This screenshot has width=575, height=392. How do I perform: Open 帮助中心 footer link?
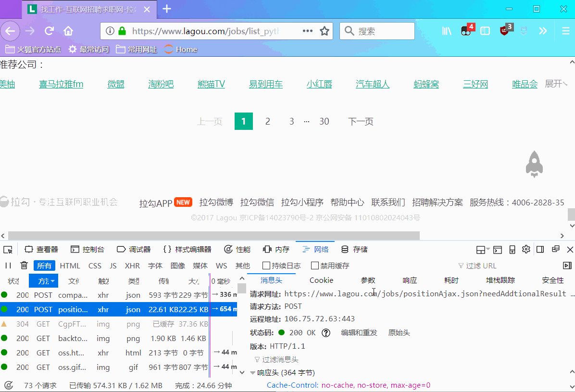click(347, 202)
